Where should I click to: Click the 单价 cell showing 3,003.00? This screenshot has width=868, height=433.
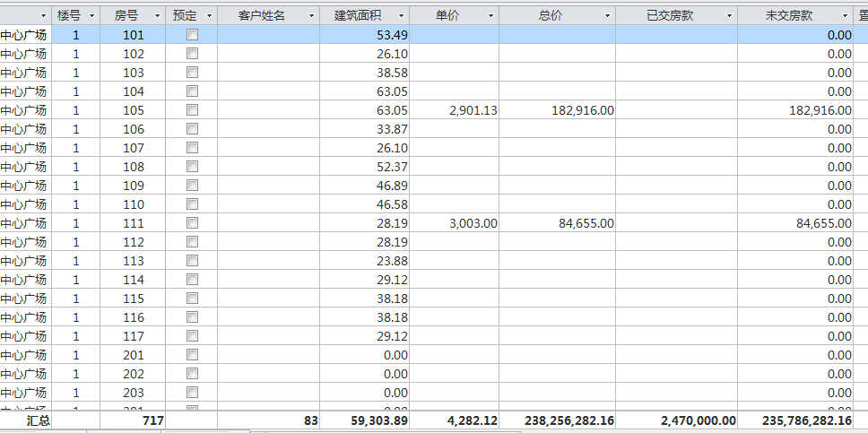[x=455, y=223]
